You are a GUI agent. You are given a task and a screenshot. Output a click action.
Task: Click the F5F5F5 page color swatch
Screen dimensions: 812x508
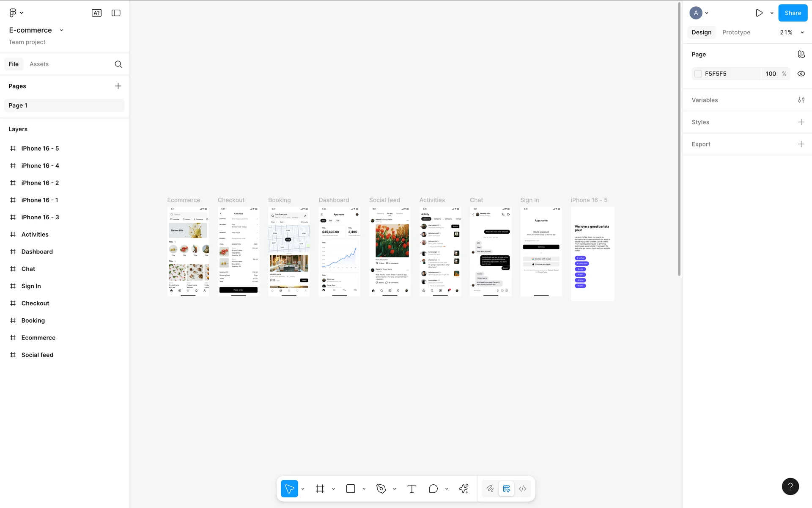698,74
